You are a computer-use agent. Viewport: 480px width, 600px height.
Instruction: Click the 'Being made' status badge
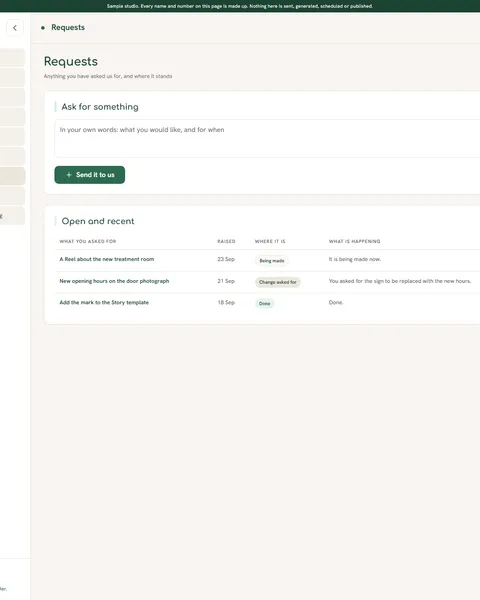click(272, 261)
